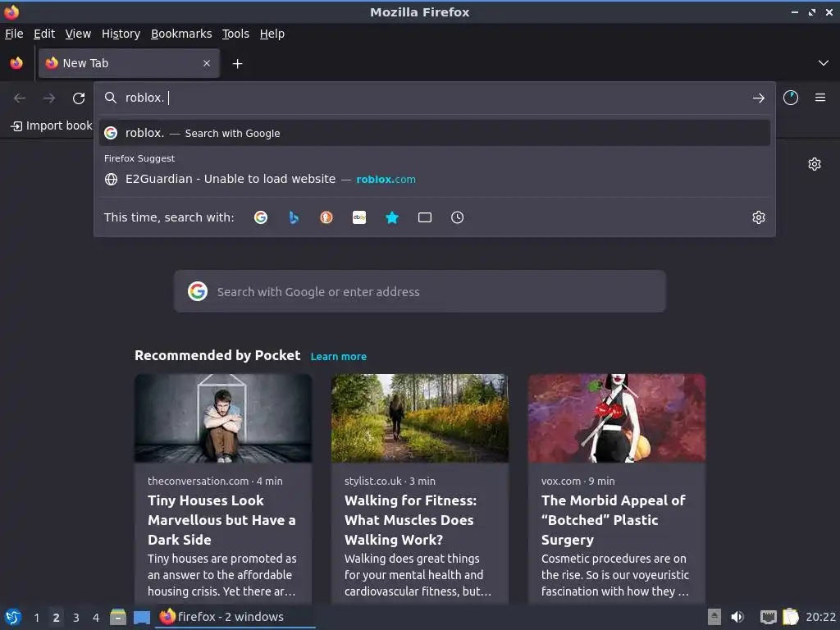This screenshot has width=840, height=630.
Task: Expand the list all tabs chevron
Action: pos(824,63)
